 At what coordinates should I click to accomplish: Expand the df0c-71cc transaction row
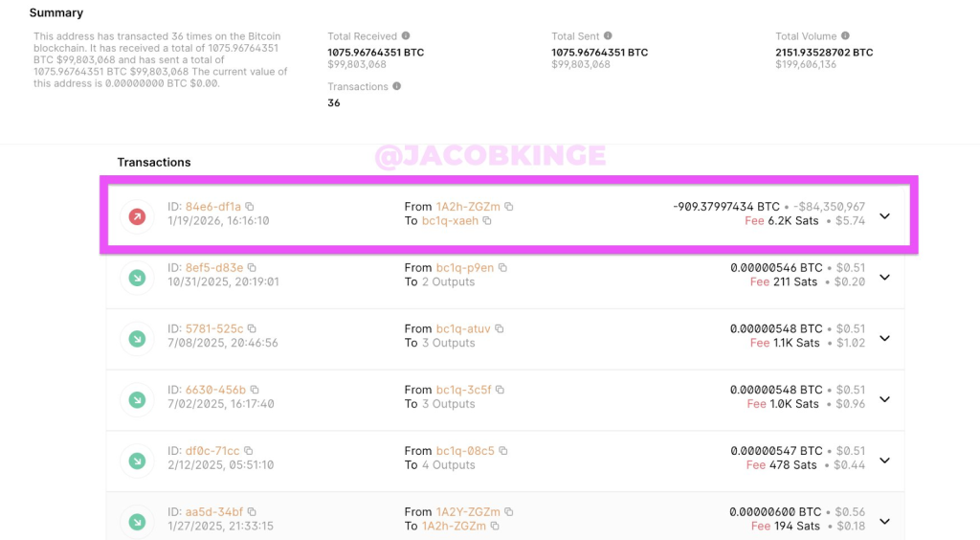884,461
